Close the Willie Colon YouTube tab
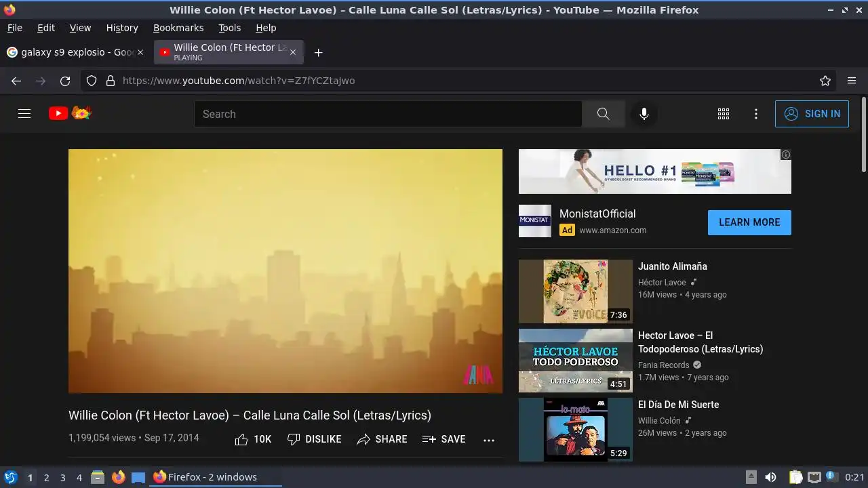Screen dimensions: 868x488 click(293, 52)
